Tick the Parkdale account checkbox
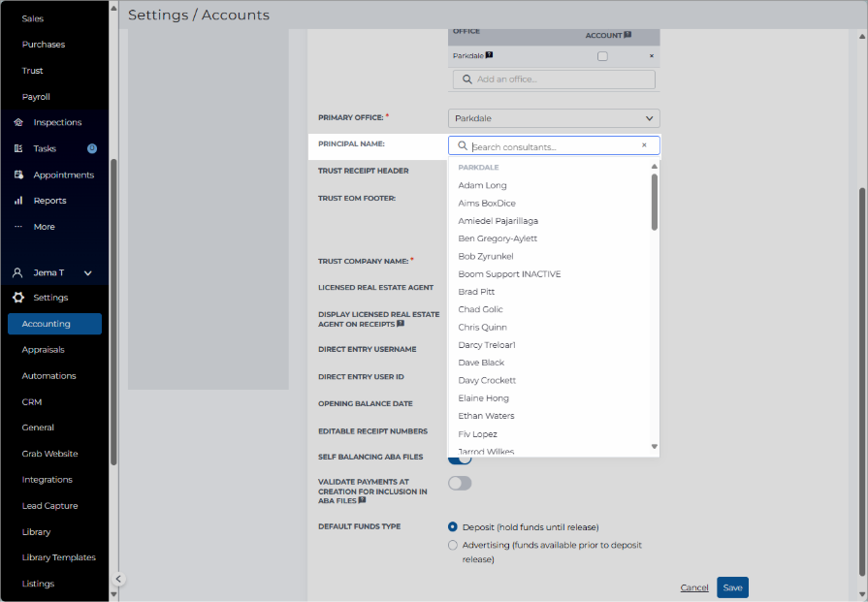Viewport: 868px width, 602px height. click(602, 56)
